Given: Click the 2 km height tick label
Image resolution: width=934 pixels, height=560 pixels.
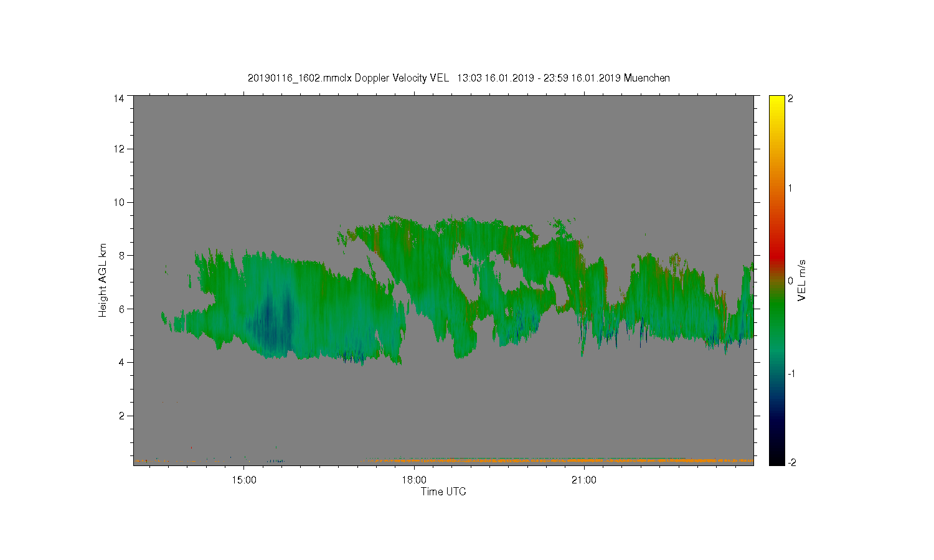Looking at the screenshot, I should click(x=121, y=416).
